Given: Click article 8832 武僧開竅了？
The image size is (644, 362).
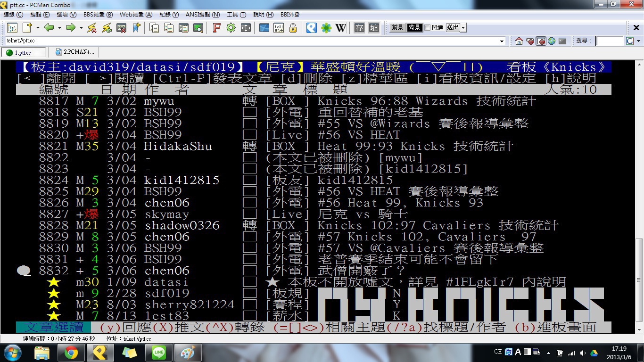Looking at the screenshot, I should click(x=314, y=271).
